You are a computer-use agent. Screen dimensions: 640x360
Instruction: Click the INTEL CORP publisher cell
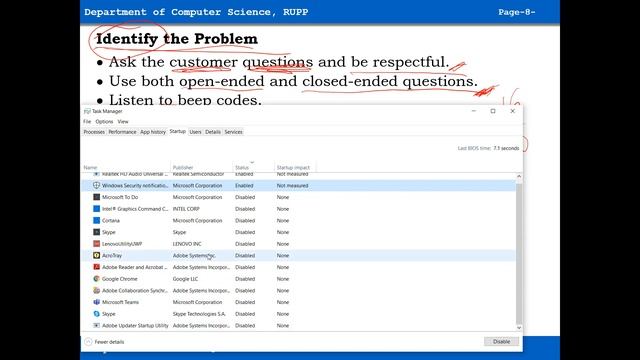pyautogui.click(x=186, y=209)
